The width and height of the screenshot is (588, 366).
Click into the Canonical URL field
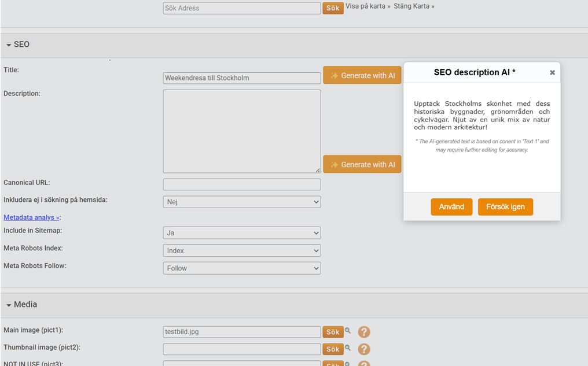[x=241, y=184]
